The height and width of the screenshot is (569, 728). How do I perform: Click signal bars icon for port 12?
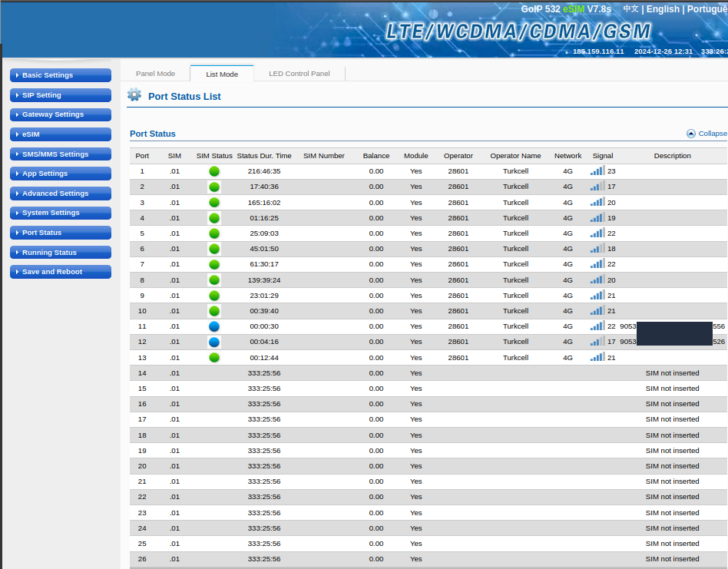(597, 341)
